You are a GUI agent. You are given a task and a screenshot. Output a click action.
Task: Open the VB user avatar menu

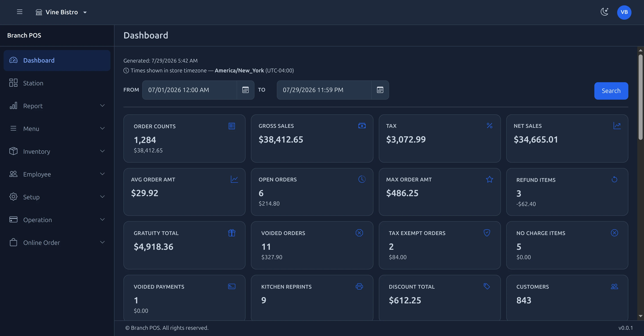pos(624,12)
